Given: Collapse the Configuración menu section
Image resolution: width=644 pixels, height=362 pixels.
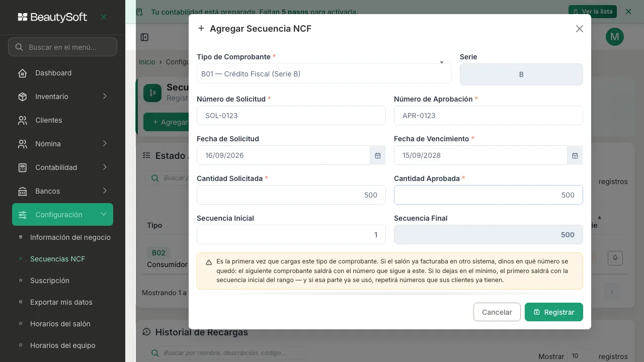Looking at the screenshot, I should click(x=62, y=215).
